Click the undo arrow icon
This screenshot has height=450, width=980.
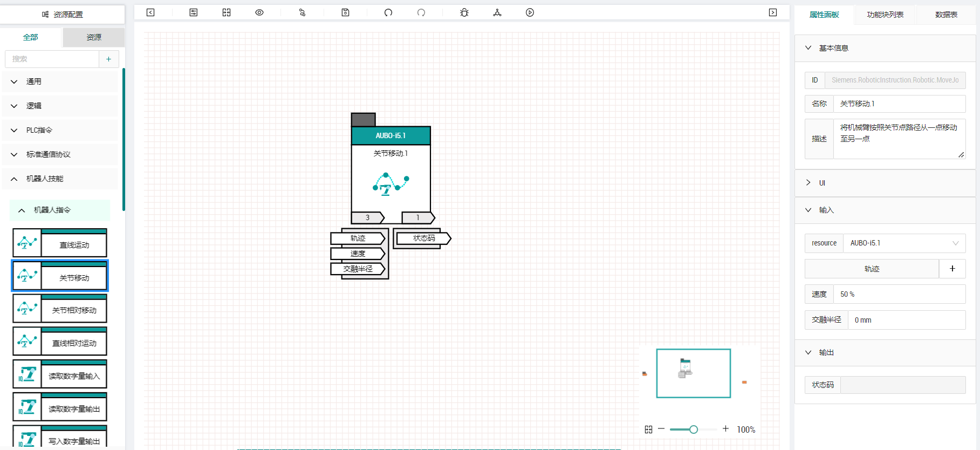pos(388,12)
